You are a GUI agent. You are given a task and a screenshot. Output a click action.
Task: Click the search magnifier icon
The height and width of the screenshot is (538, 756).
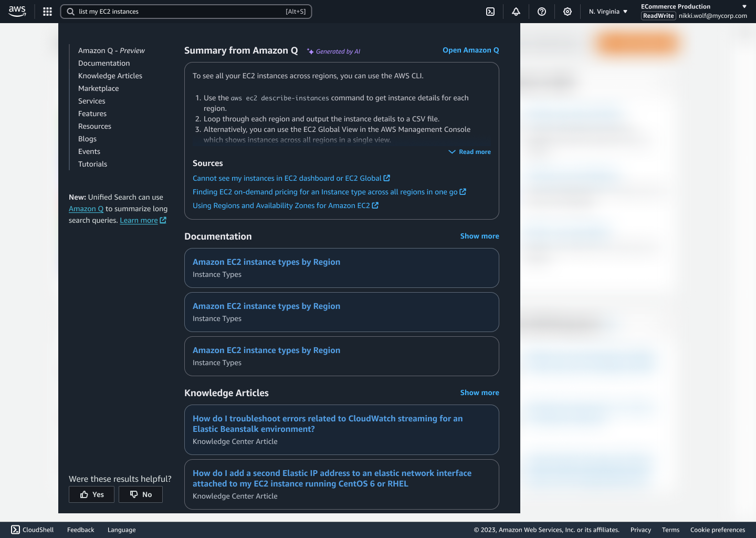tap(70, 12)
